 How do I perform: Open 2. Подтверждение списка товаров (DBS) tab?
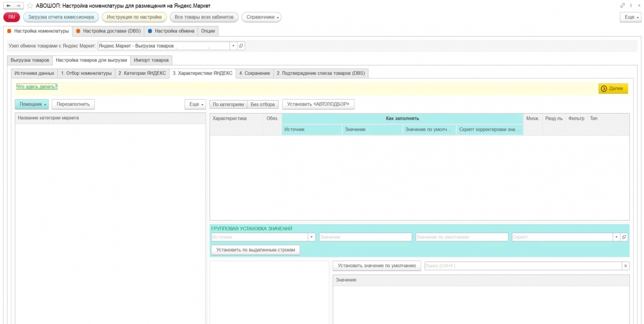click(x=321, y=73)
